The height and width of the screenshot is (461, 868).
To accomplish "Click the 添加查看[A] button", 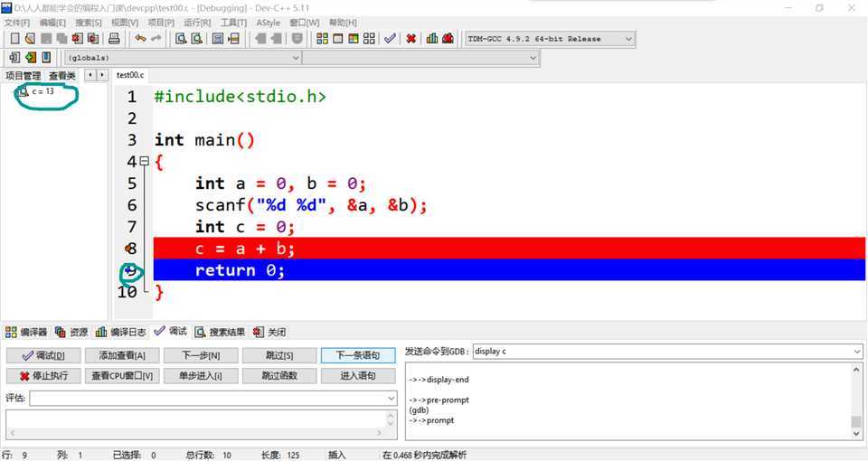I will pyautogui.click(x=122, y=355).
